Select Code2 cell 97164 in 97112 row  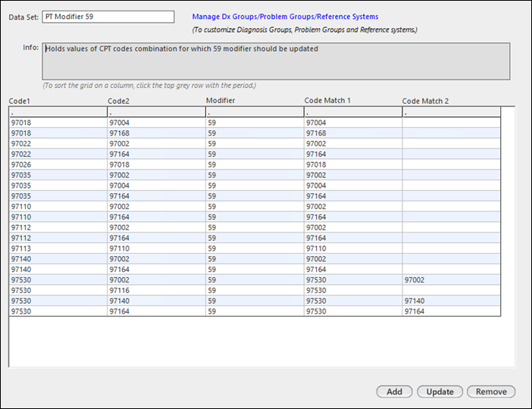click(x=156, y=239)
